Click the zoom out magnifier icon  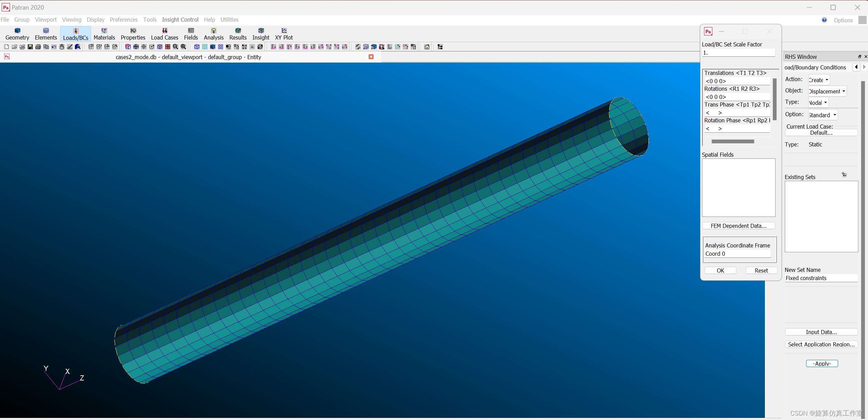[x=176, y=47]
